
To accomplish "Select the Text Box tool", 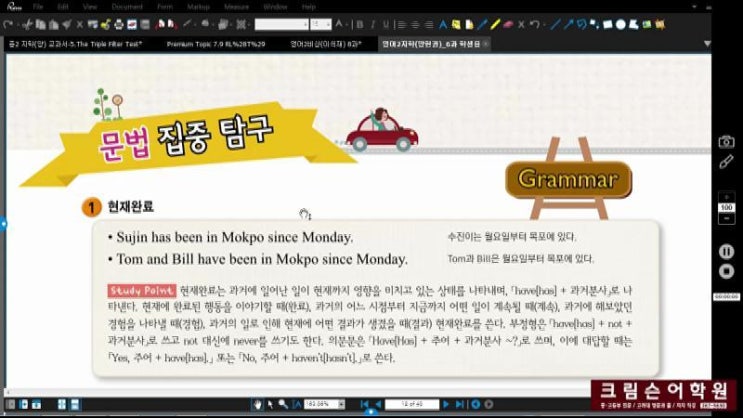I will (443, 24).
